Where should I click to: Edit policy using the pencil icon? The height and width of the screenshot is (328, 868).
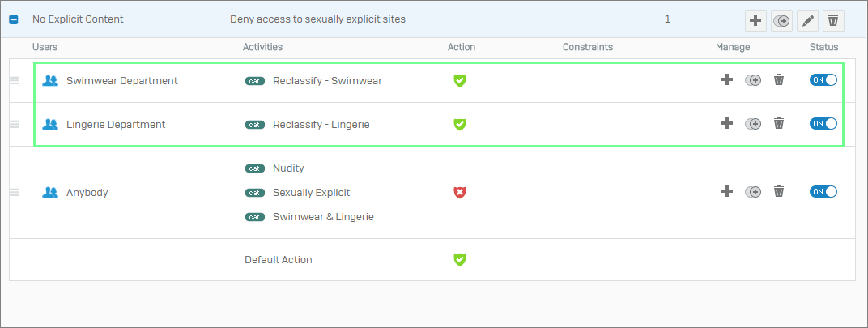pos(807,21)
